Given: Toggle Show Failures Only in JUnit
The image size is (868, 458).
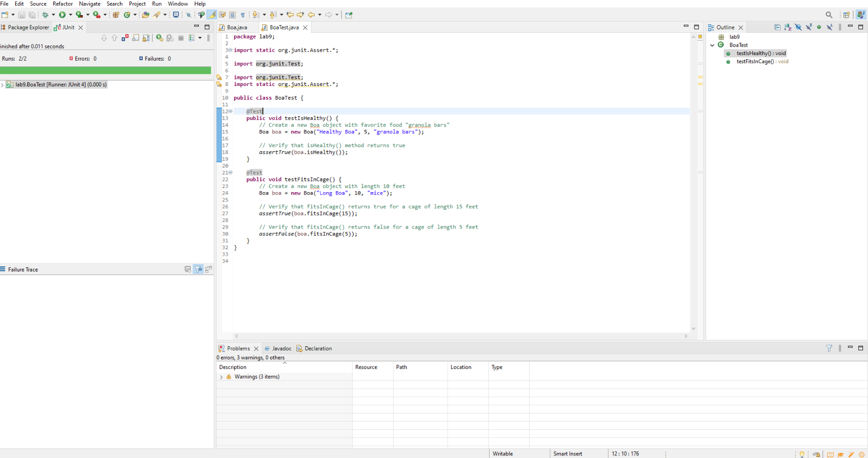Looking at the screenshot, I should coord(125,38).
